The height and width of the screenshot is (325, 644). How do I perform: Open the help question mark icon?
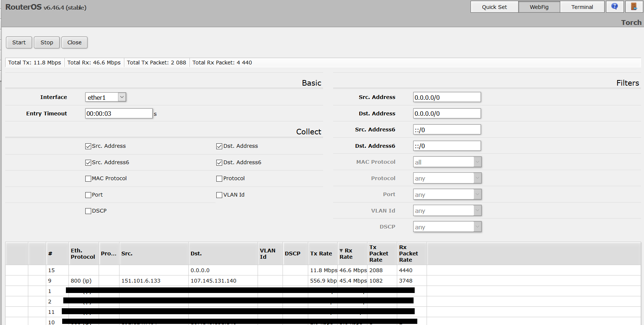click(x=615, y=7)
